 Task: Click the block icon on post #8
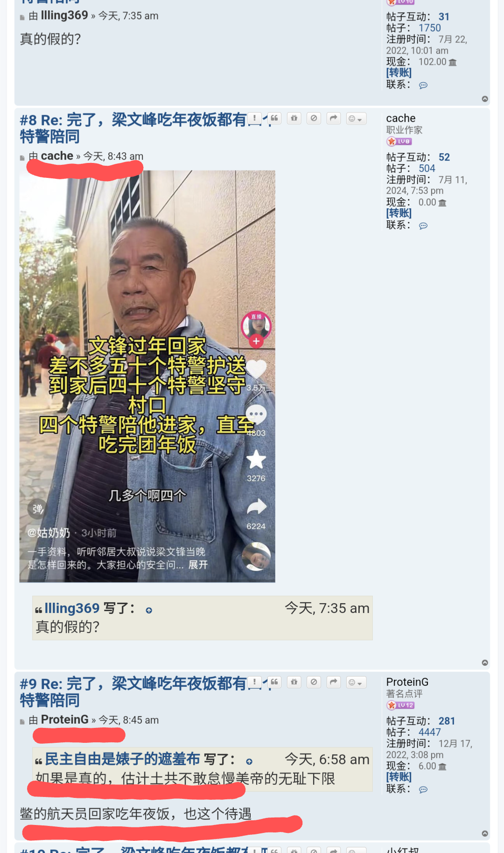point(314,119)
